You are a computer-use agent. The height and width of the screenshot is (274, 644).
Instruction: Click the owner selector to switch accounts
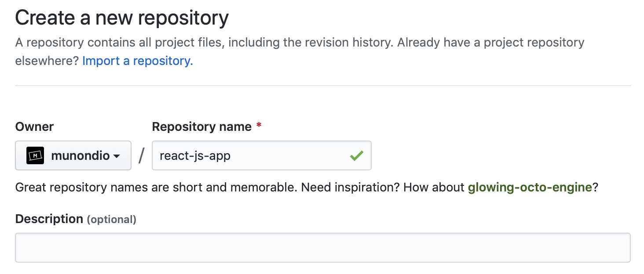point(73,155)
